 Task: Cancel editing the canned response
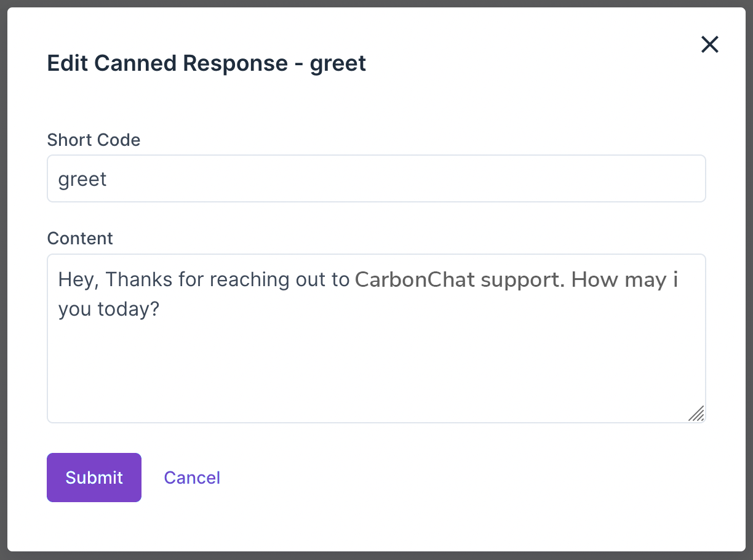(192, 478)
